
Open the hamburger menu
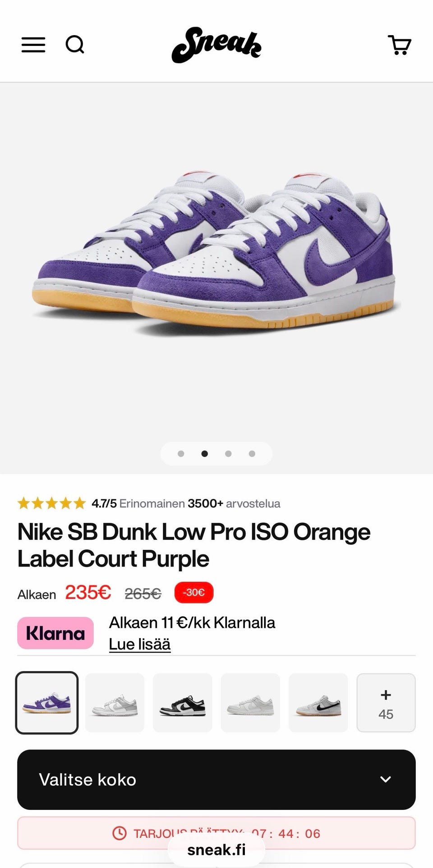(x=33, y=45)
